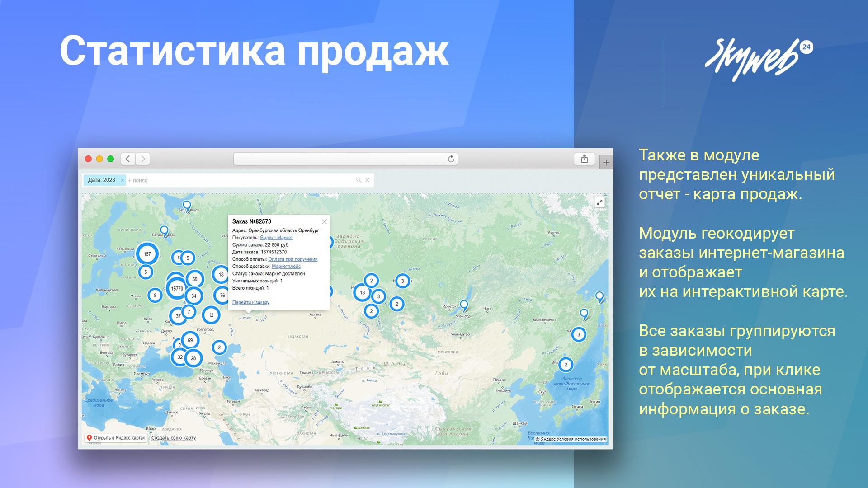Add a new browser tab
868x488 pixels.
pos(606,162)
